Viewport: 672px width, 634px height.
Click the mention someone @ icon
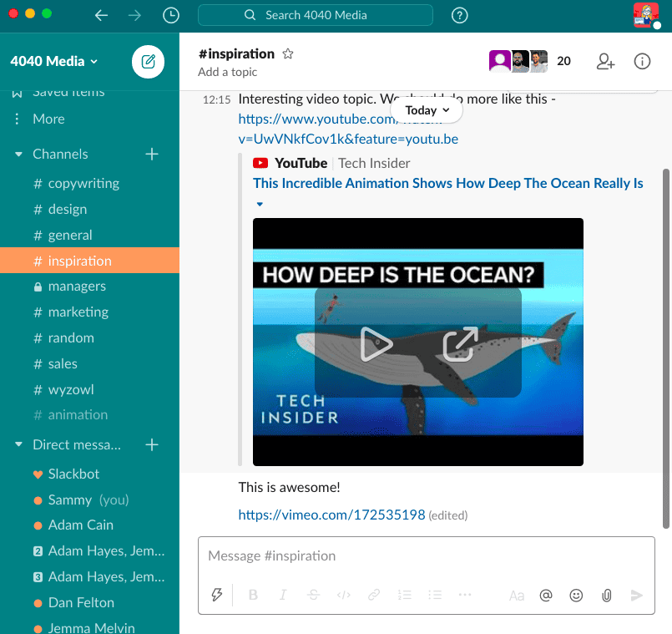pos(546,596)
